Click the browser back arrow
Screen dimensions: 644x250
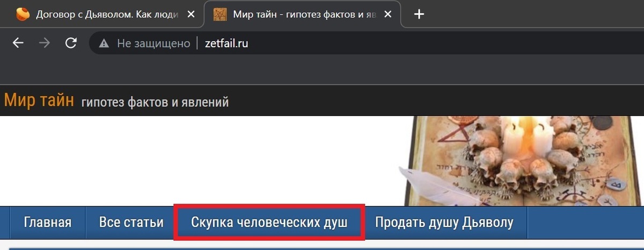click(18, 44)
